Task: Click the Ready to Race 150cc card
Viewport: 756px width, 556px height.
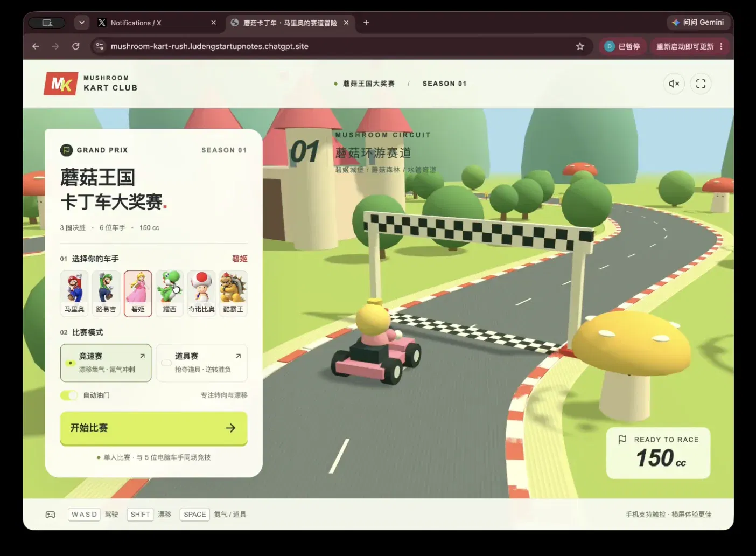Action: [x=658, y=453]
